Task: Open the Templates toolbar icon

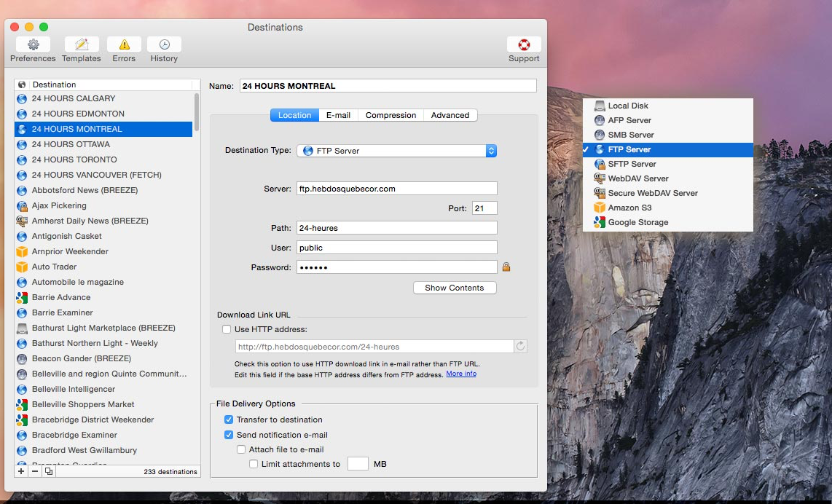Action: (x=81, y=45)
